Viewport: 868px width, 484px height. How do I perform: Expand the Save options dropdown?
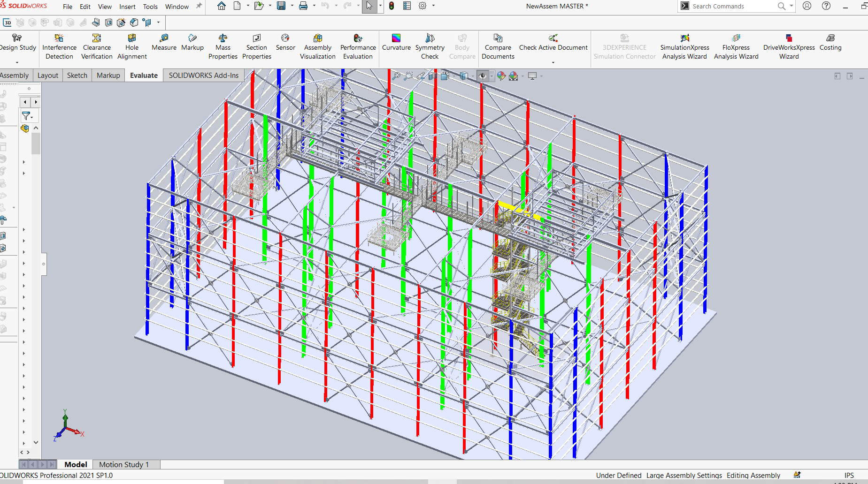pyautogui.click(x=292, y=6)
